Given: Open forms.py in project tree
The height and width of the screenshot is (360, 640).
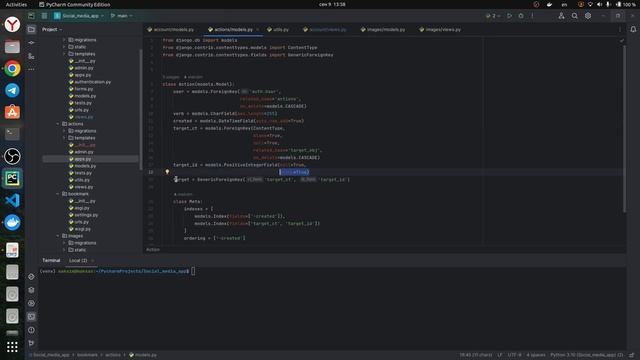Looking at the screenshot, I should point(81,89).
